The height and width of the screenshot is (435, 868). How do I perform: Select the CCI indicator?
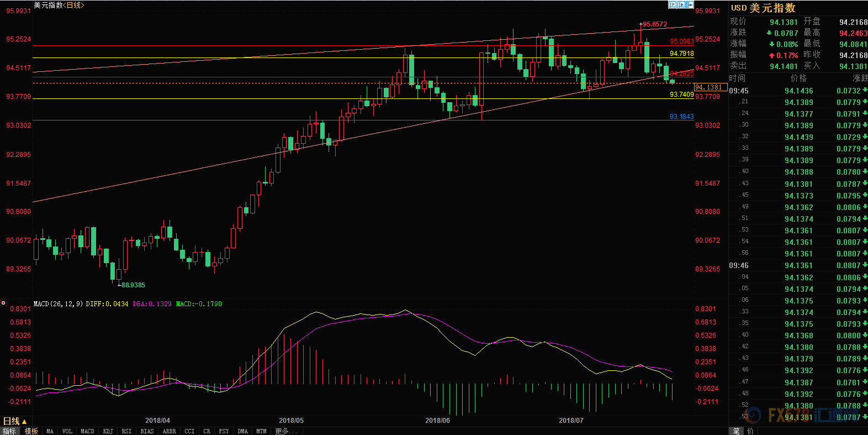[189, 431]
